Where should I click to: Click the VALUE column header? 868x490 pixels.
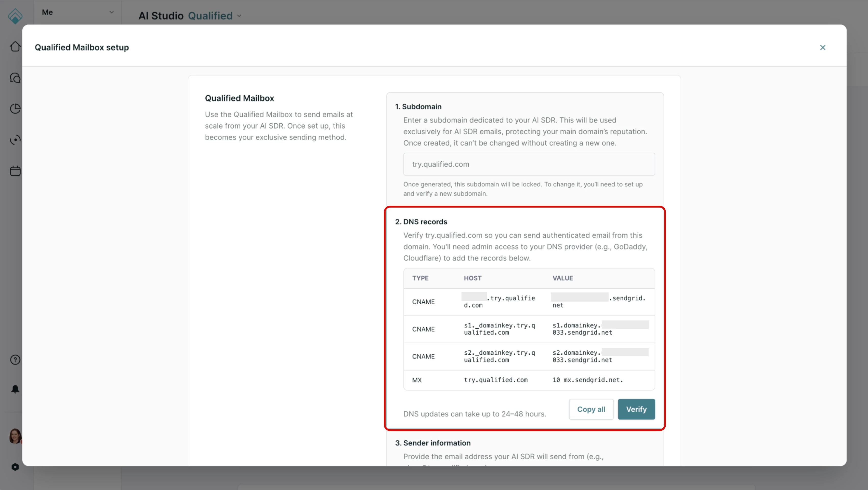pyautogui.click(x=562, y=278)
